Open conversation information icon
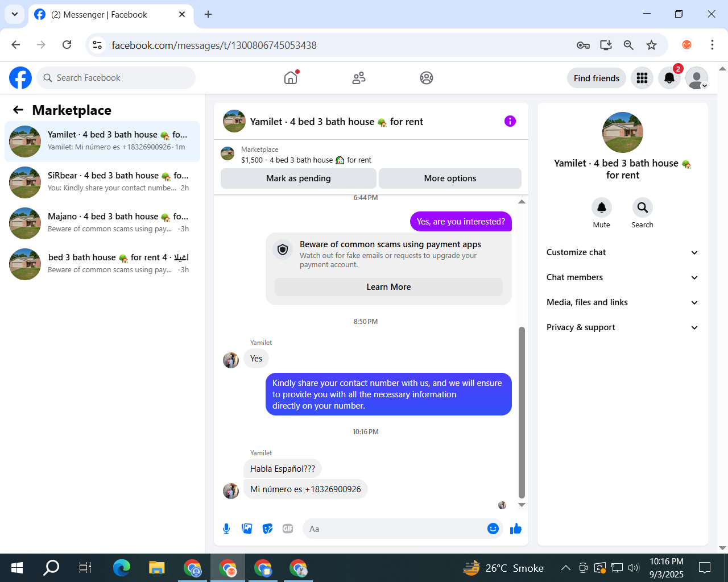This screenshot has width=728, height=582. pyautogui.click(x=510, y=121)
